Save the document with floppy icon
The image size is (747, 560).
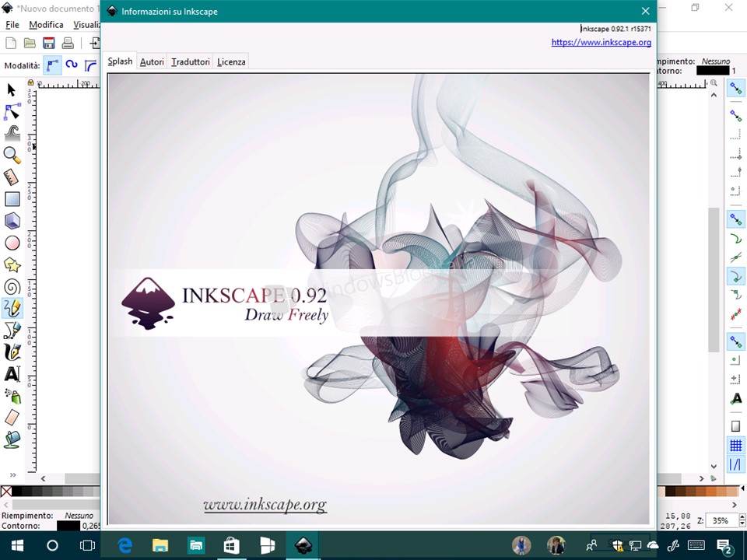48,44
